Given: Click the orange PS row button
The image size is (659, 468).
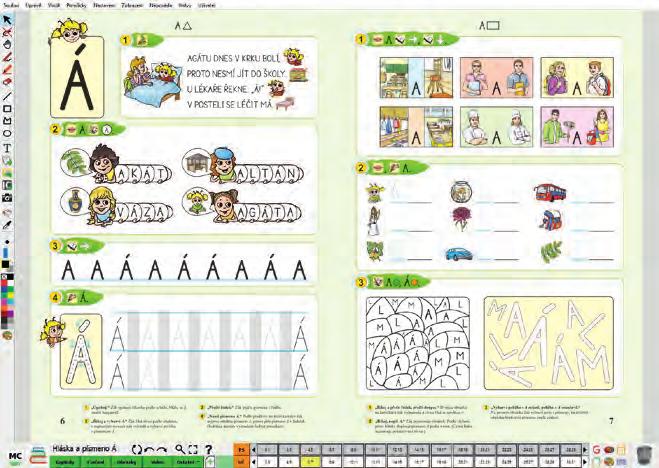Looking at the screenshot, I should (241, 450).
